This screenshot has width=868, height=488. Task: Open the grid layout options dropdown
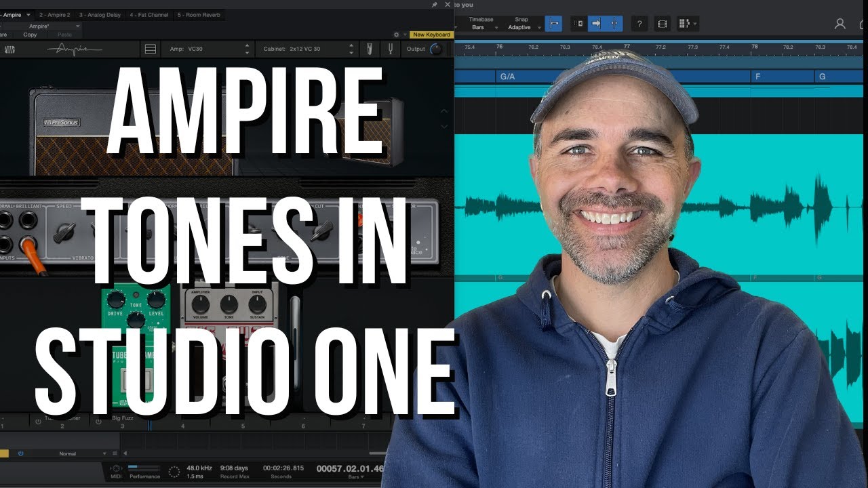(688, 24)
